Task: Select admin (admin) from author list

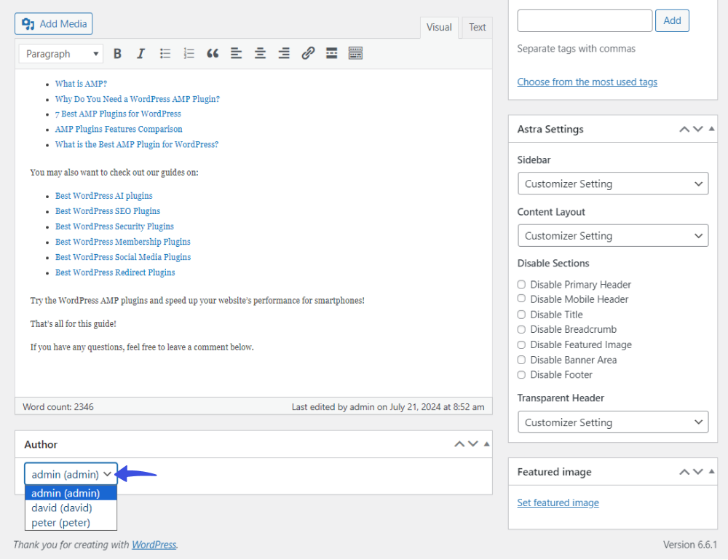Action: pyautogui.click(x=71, y=493)
